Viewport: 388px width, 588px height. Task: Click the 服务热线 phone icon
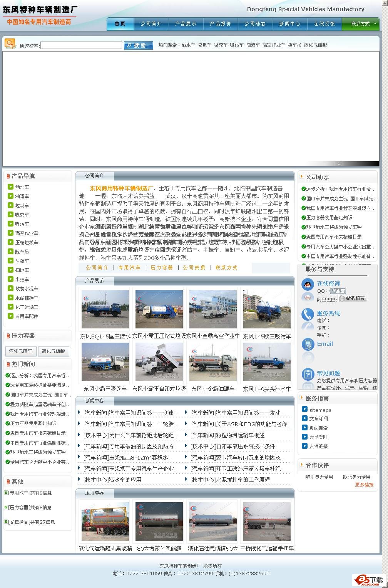308,315
